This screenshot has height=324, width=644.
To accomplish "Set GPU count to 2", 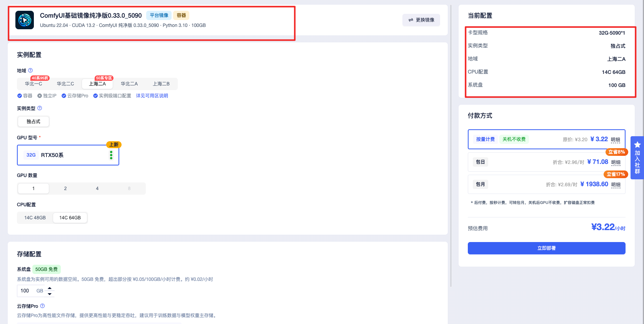I will (x=65, y=189).
